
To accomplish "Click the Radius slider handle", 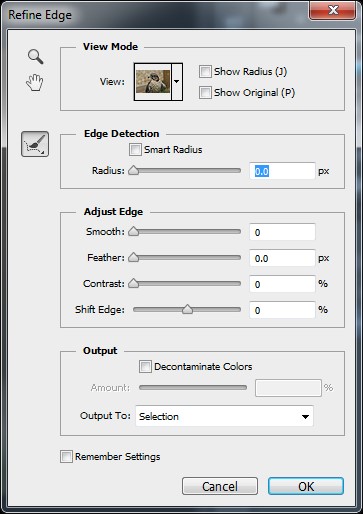I will tap(134, 170).
